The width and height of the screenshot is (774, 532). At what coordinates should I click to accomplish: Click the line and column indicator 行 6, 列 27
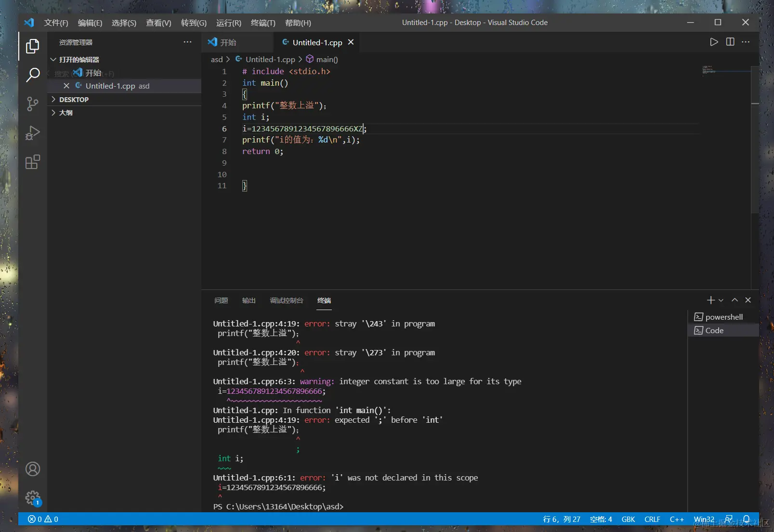pos(562,519)
